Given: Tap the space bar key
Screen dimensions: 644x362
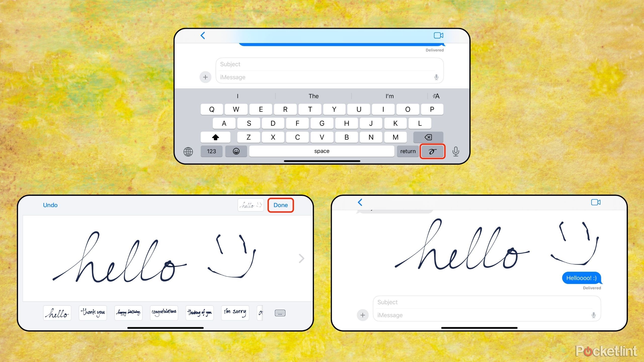Looking at the screenshot, I should pyautogui.click(x=321, y=151).
